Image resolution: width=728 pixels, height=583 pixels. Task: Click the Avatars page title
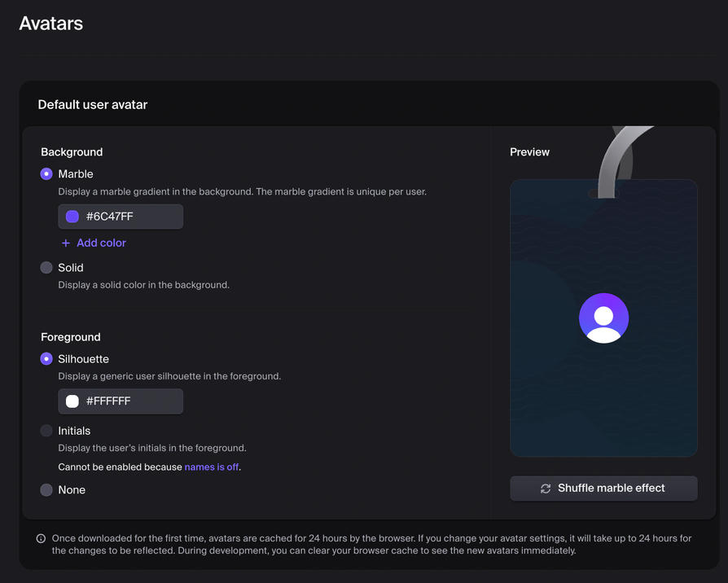(x=50, y=24)
